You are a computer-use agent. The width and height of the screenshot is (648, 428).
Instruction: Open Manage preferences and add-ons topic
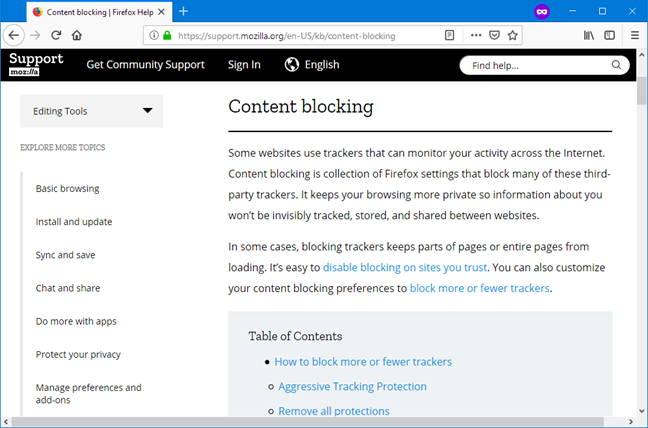click(x=88, y=394)
